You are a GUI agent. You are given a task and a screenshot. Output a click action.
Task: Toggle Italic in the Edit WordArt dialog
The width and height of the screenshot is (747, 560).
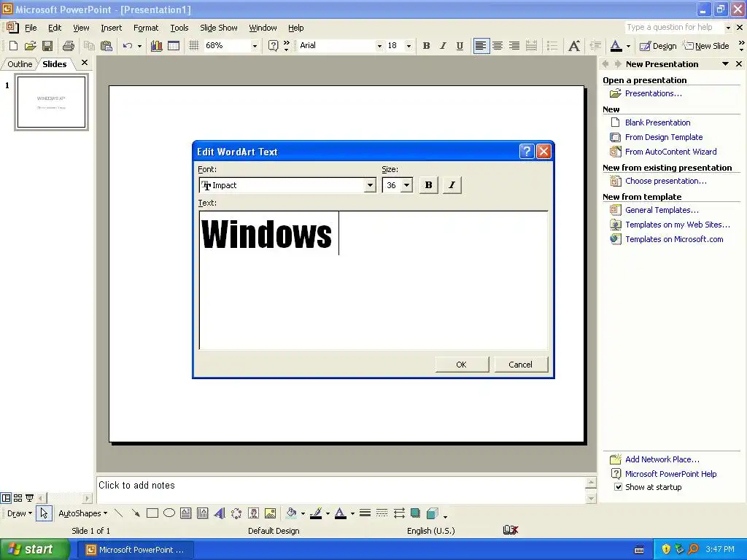(x=452, y=185)
